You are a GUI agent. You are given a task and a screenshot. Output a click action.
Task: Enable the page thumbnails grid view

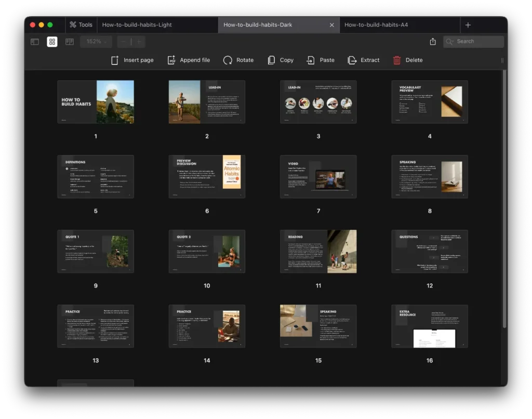click(x=51, y=41)
